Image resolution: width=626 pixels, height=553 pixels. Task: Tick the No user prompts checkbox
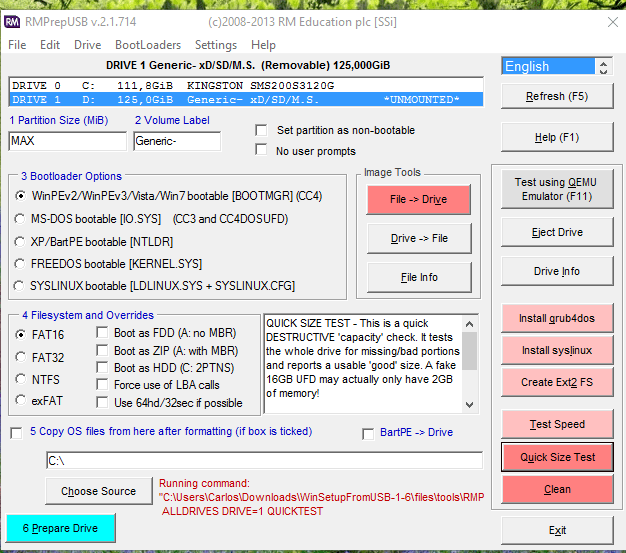pos(261,151)
